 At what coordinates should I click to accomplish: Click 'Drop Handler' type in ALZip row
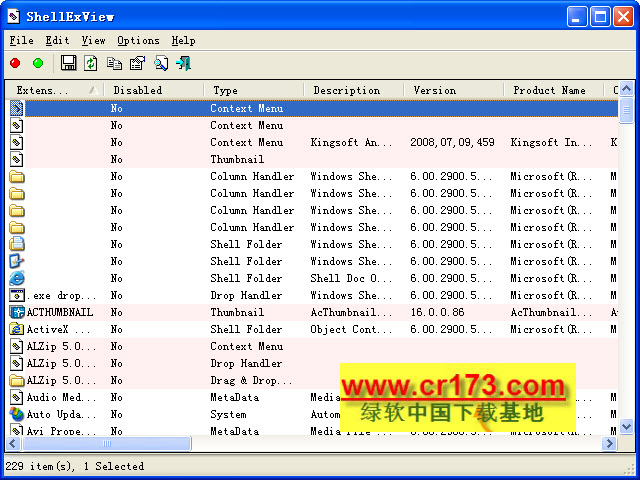(x=246, y=363)
